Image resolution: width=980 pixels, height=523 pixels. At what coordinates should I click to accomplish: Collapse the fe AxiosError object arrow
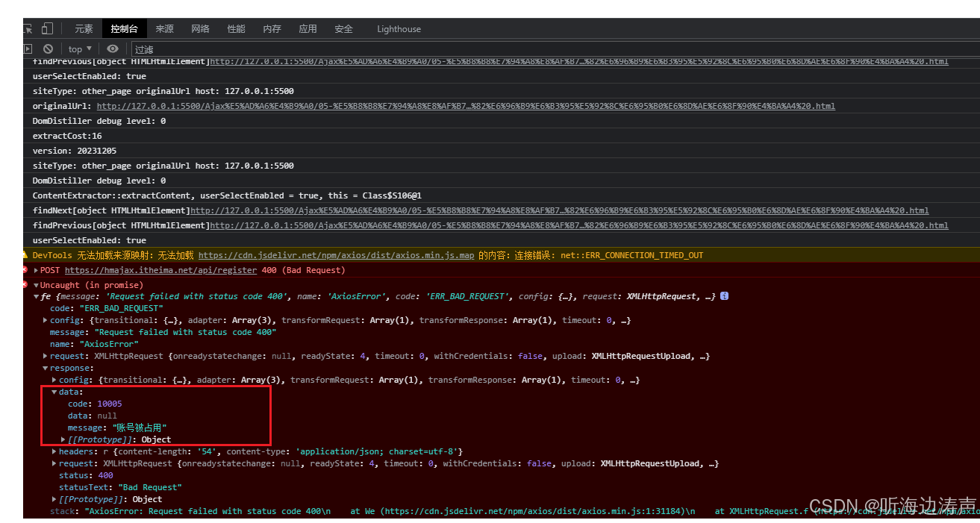click(36, 297)
